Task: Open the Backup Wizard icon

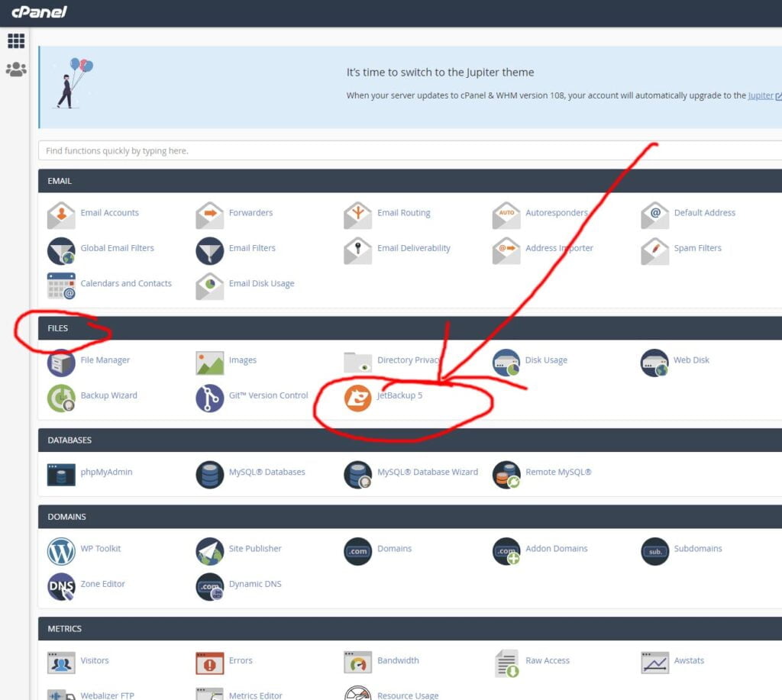Action: click(61, 398)
